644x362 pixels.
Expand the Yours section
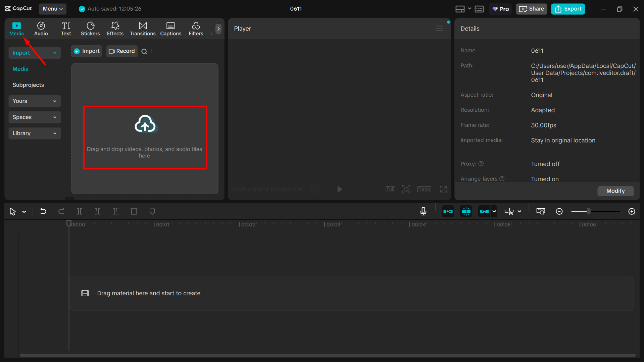click(34, 101)
